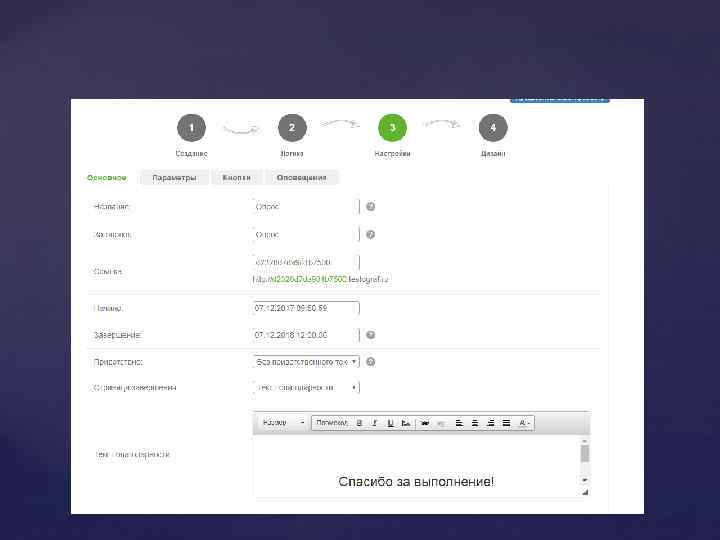Viewport: 720px width, 540px height.
Task: Click the Завершение date field
Action: [x=306, y=335]
